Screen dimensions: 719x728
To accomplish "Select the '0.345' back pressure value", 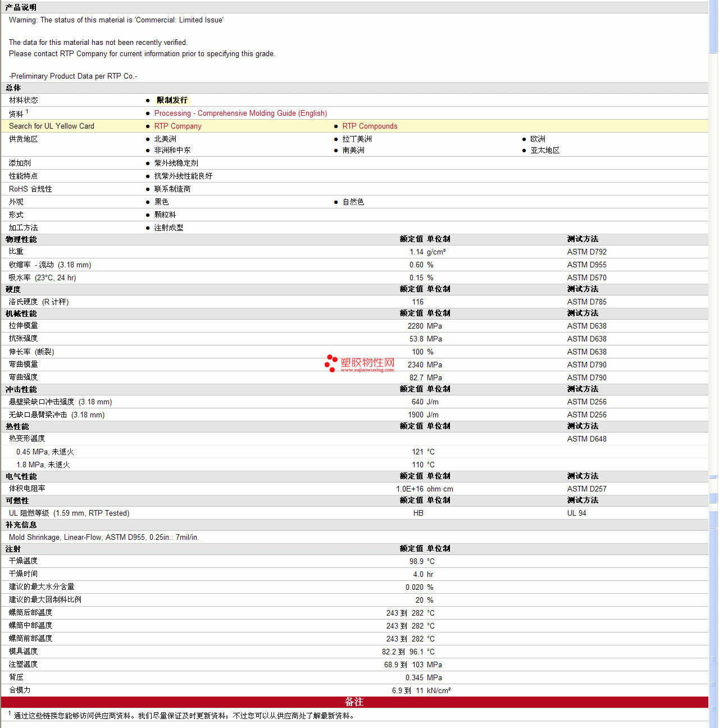I will pyautogui.click(x=415, y=678).
